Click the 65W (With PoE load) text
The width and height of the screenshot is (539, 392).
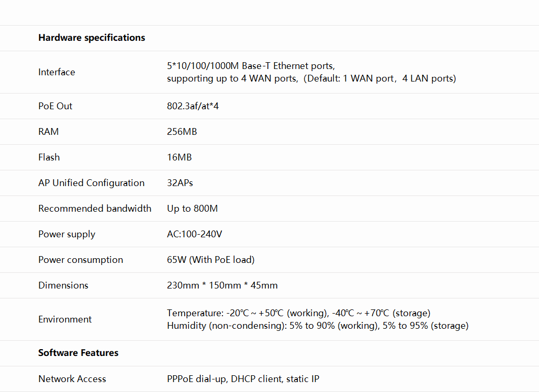(210, 260)
